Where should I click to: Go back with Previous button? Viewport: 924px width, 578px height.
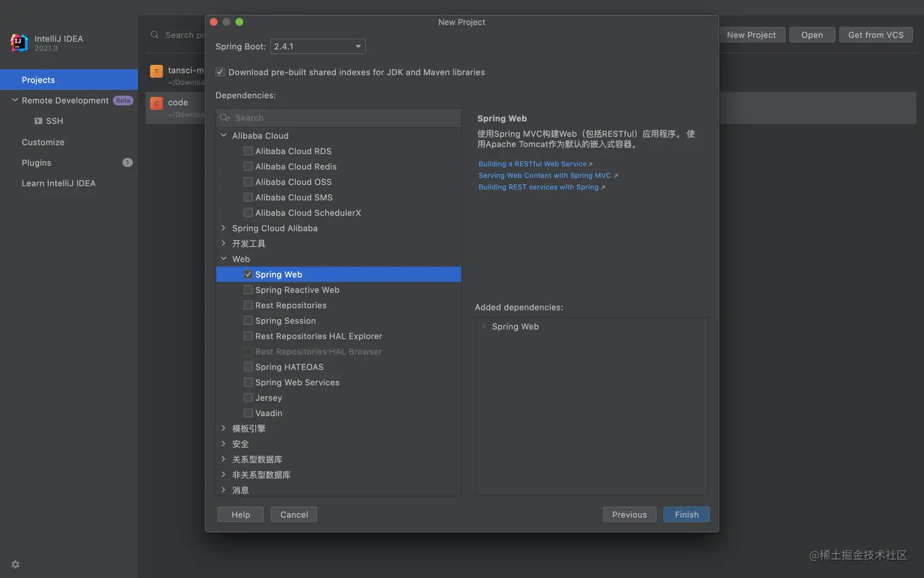[x=629, y=514]
